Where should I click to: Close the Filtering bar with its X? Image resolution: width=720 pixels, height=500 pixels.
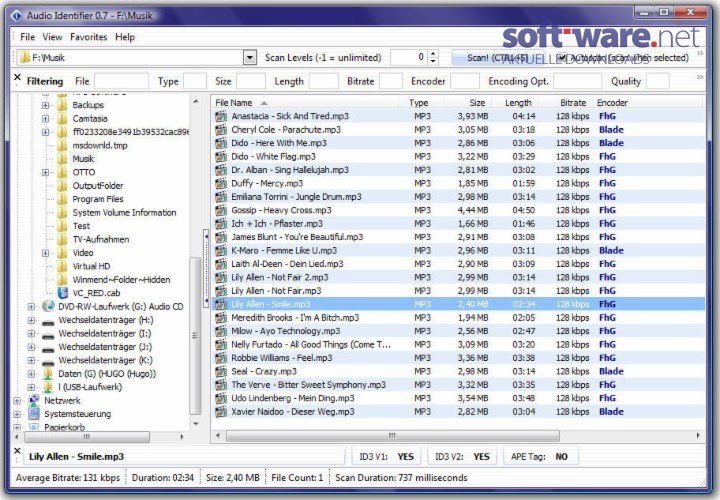pyautogui.click(x=17, y=77)
